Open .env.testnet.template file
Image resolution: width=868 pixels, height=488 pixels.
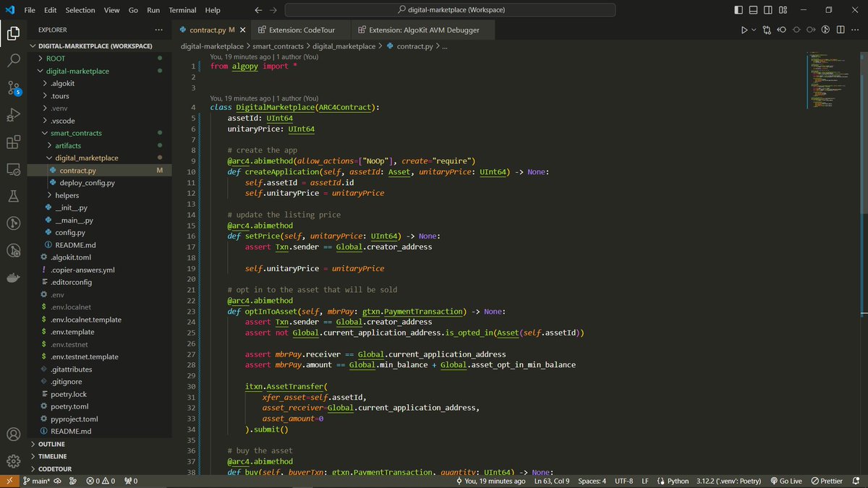(98, 356)
